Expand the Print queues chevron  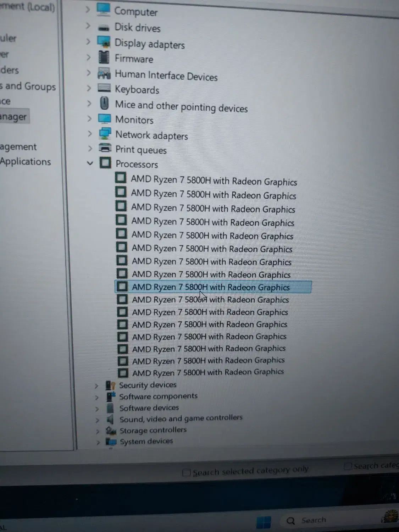tap(90, 148)
